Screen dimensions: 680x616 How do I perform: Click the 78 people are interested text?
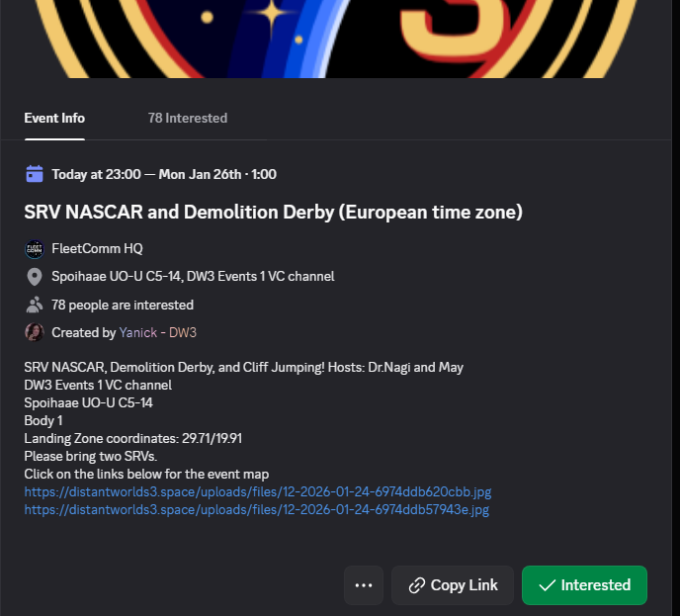[x=123, y=305]
